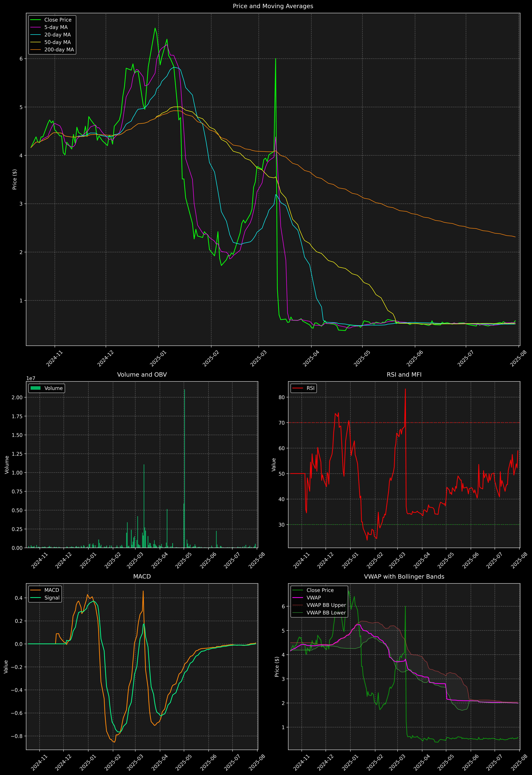Click the "80" tick on the RSI chart
This screenshot has height=775, width=532.
coord(282,397)
